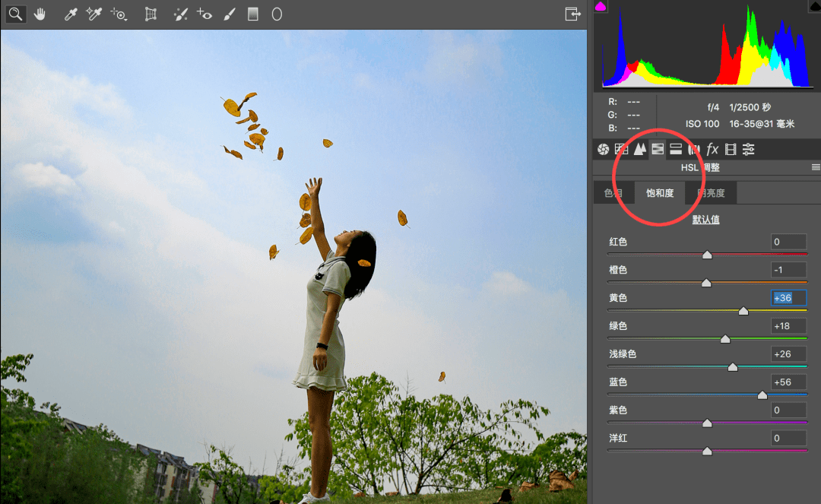Open the Tone Curve panel
Screen dimensions: 821x504
click(x=622, y=150)
